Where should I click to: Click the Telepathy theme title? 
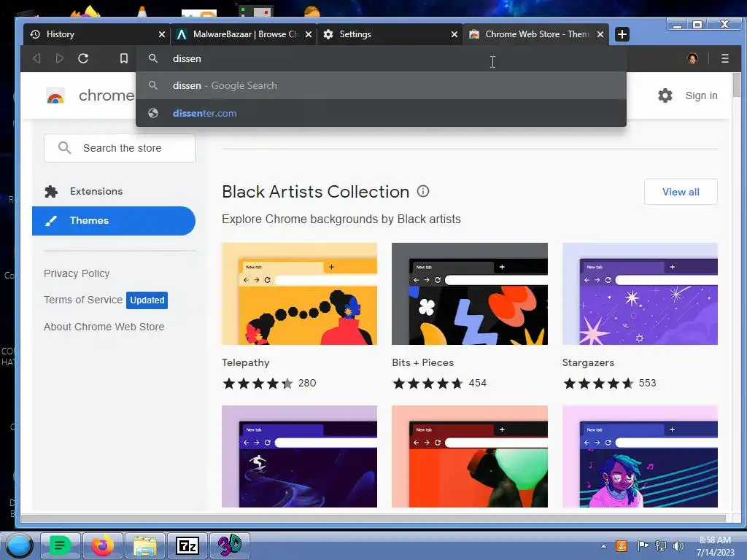(x=245, y=362)
